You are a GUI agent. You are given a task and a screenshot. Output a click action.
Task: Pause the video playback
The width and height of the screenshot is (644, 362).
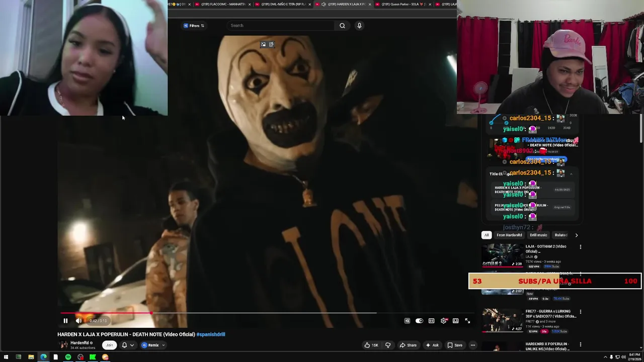(x=65, y=321)
